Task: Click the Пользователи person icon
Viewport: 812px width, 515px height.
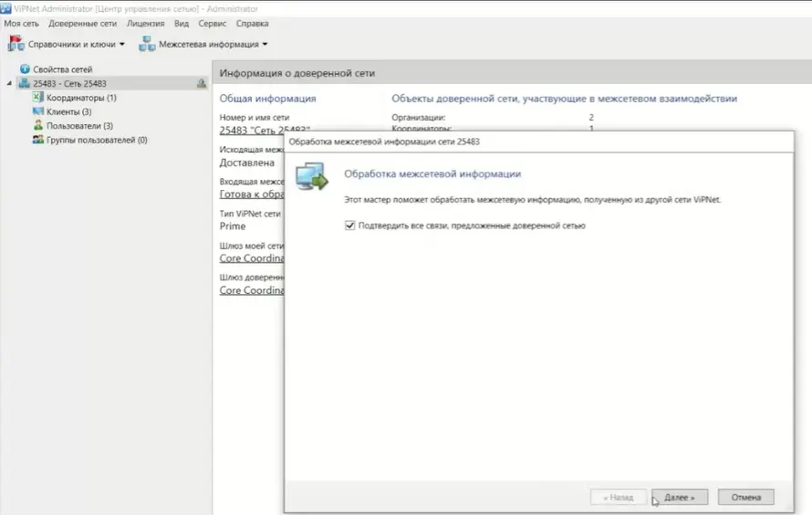Action: 37,125
